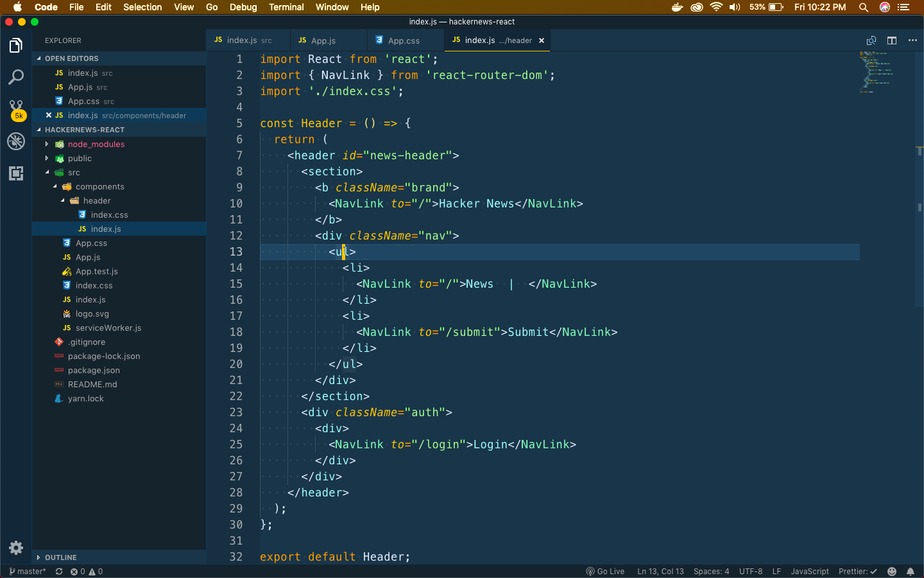The height and width of the screenshot is (578, 924).
Task: Click line number 18 in the gutter
Action: point(236,332)
